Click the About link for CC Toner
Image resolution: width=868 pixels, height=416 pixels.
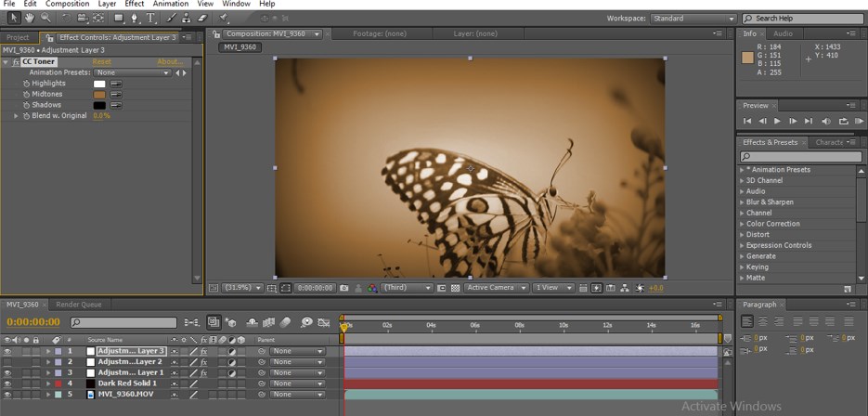169,62
